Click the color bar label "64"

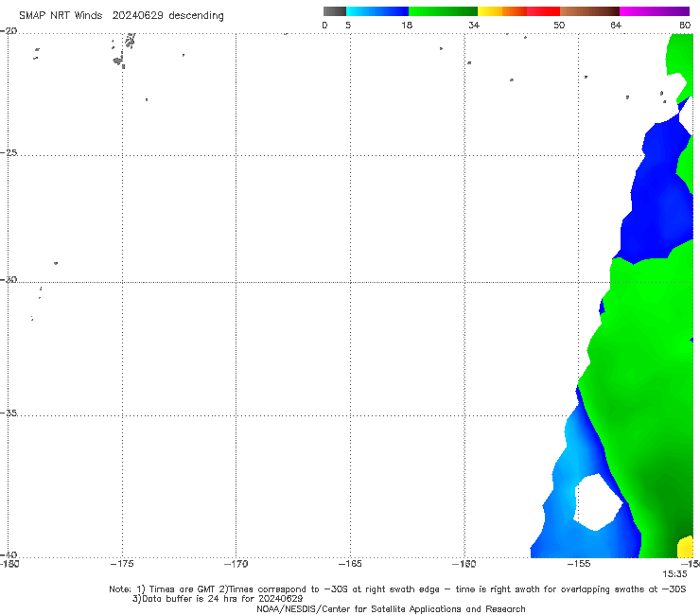pos(616,26)
